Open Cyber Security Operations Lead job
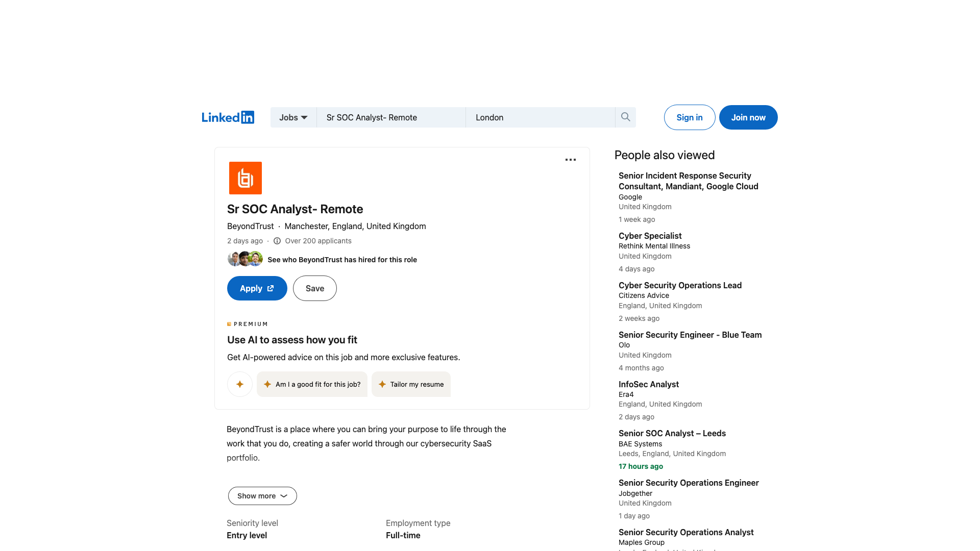Image resolution: width=980 pixels, height=551 pixels. [x=680, y=285]
